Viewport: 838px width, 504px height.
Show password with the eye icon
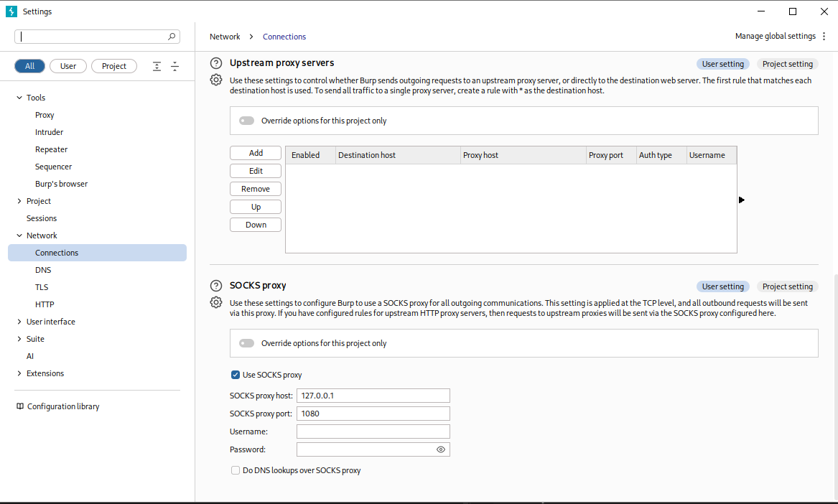pos(440,449)
